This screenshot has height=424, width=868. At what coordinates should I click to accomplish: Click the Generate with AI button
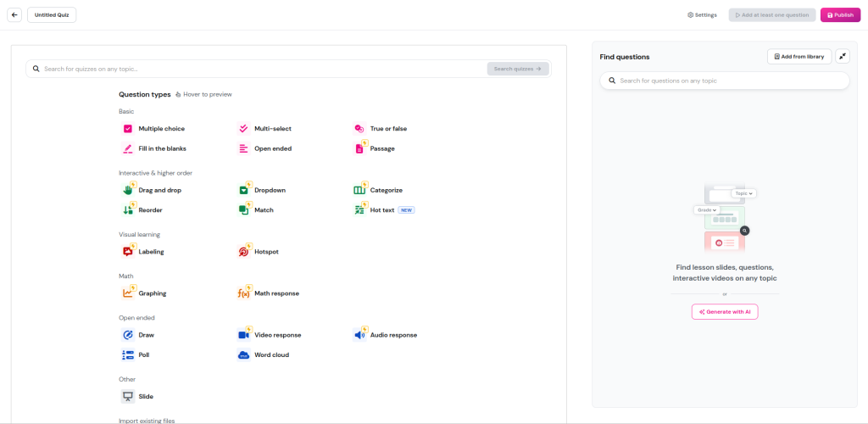pos(725,312)
